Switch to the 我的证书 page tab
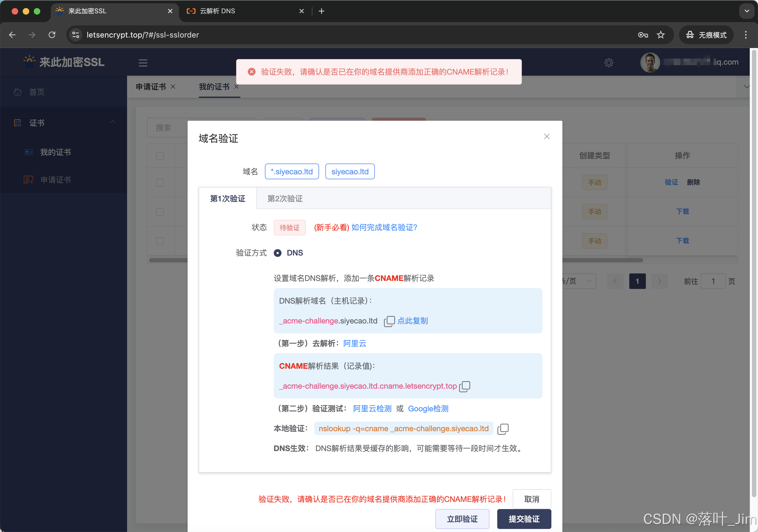The height and width of the screenshot is (532, 758). coord(214,87)
